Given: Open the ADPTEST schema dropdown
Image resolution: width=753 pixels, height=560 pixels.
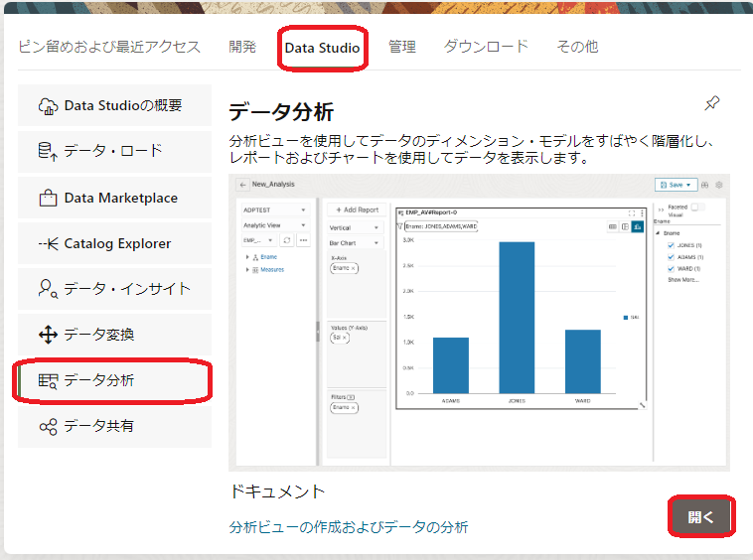Looking at the screenshot, I should [275, 210].
